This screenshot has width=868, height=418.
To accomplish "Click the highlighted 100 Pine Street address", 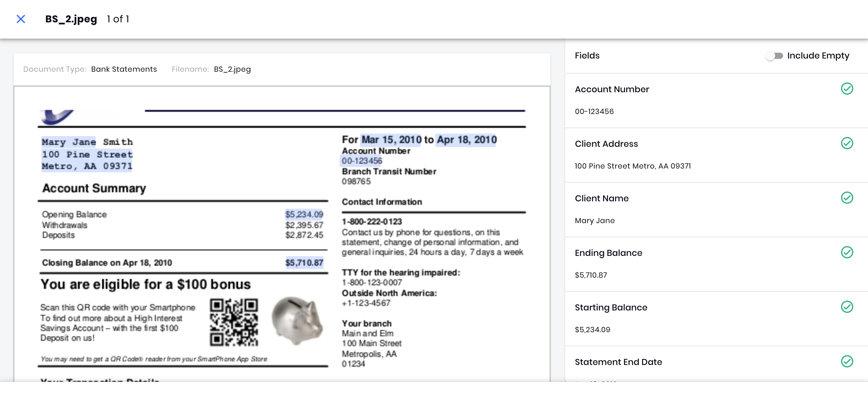I will click(87, 154).
